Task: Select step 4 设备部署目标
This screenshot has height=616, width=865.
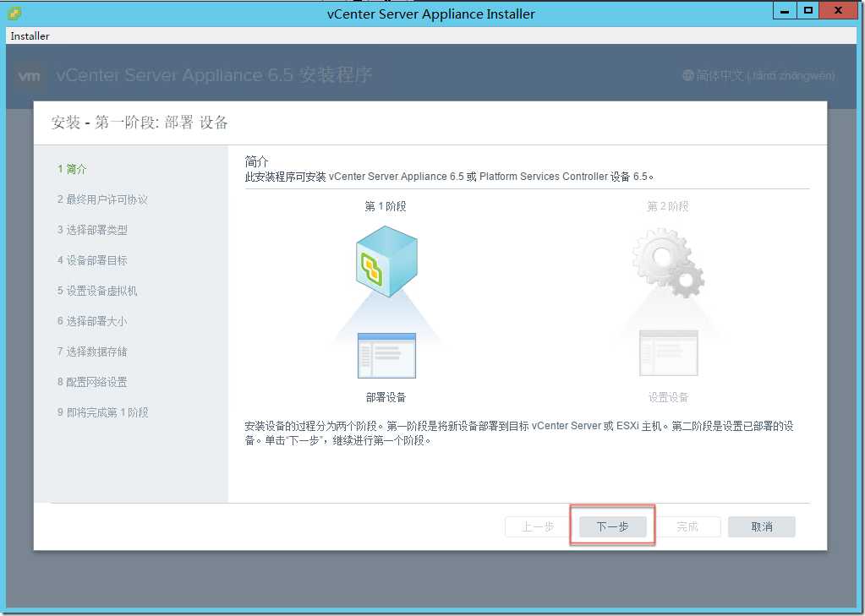Action: 92,260
